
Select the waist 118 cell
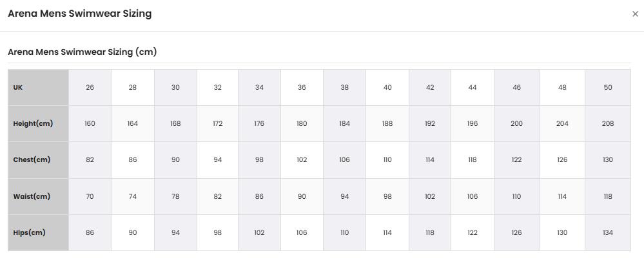(608, 196)
